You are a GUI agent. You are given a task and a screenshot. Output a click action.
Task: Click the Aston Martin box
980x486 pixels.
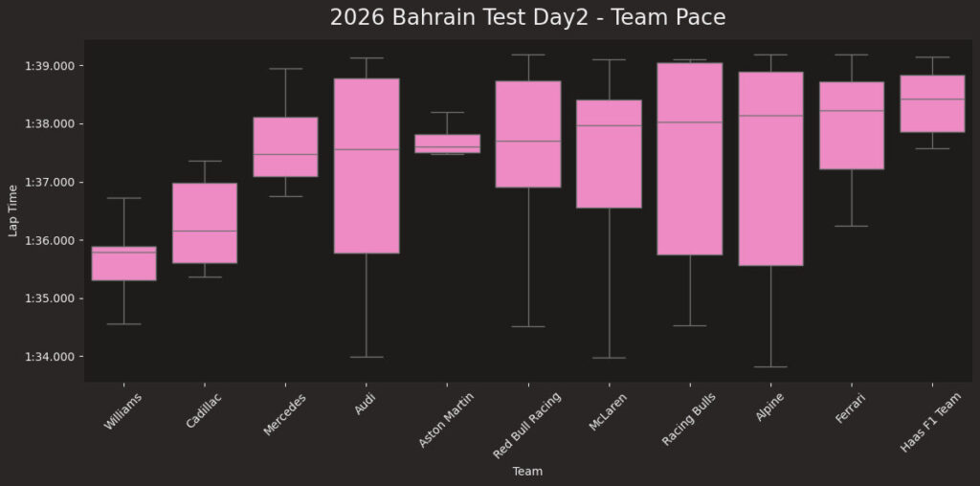pyautogui.click(x=447, y=143)
